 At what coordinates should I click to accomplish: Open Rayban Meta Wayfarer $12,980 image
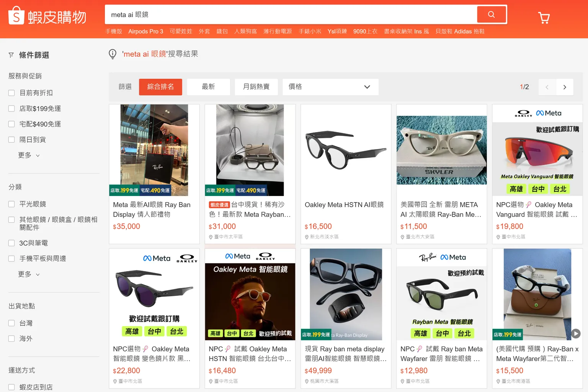click(x=442, y=294)
